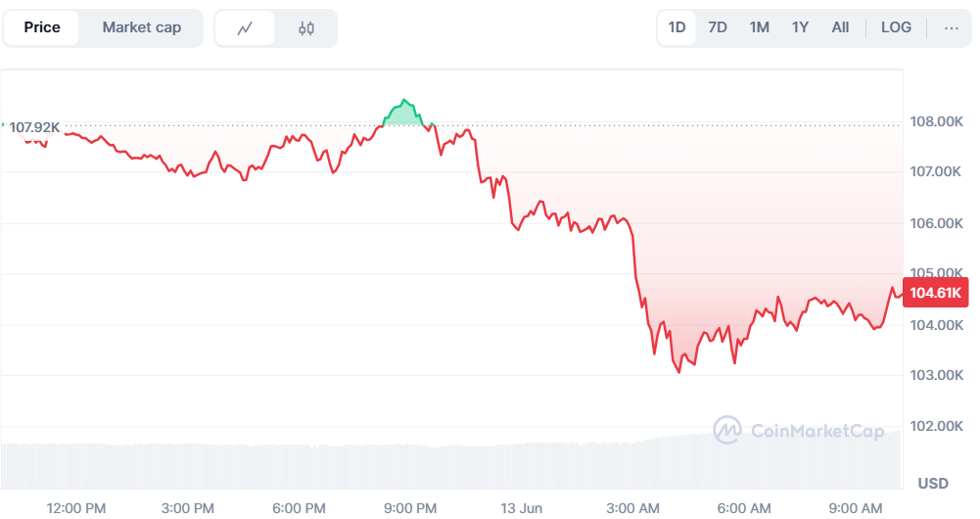Screen dimensions: 980x519
Task: Set time range to 7D
Action: tap(718, 27)
